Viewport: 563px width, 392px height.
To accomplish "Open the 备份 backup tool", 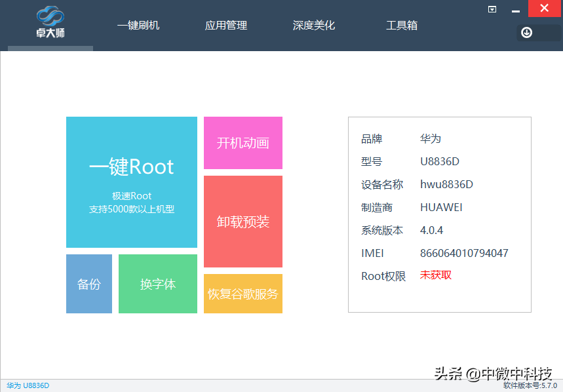I will 88,283.
